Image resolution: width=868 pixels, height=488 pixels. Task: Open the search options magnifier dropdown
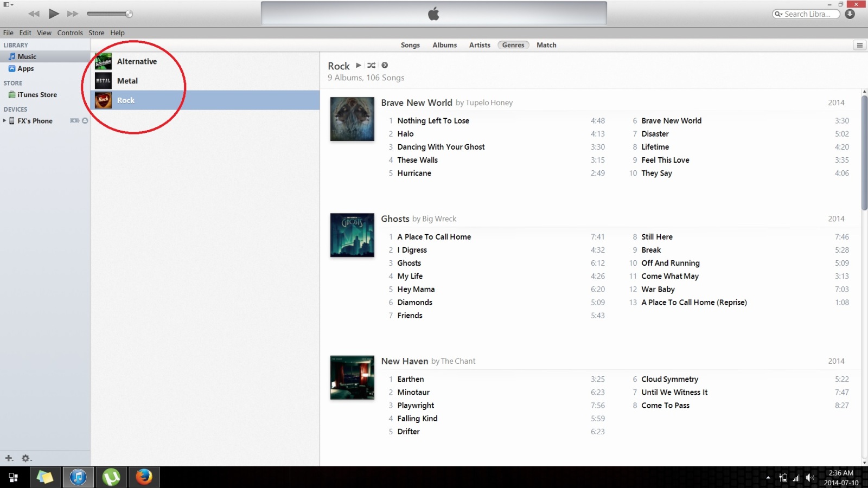tap(778, 14)
